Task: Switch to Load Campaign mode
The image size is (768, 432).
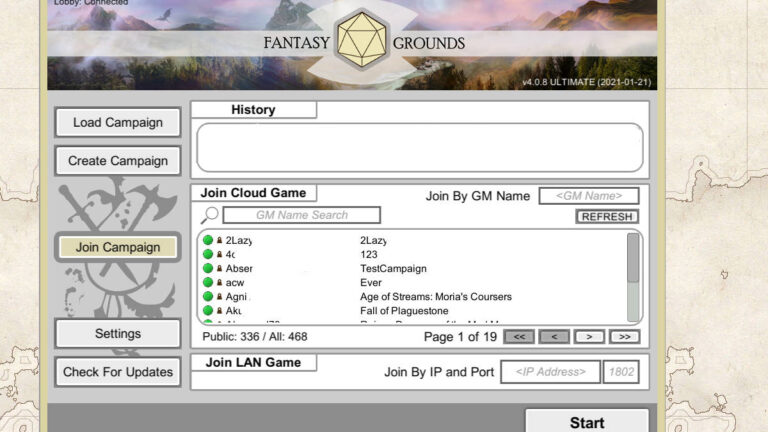Action: point(117,123)
